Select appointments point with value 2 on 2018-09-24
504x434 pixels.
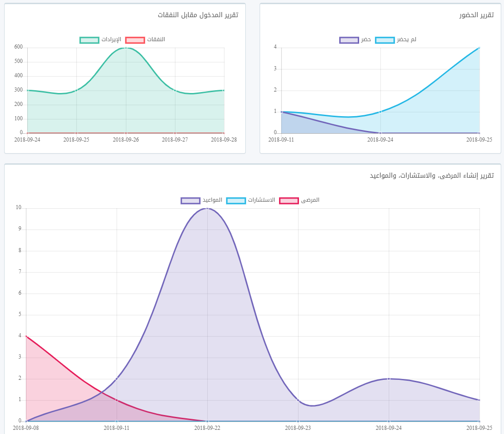(x=389, y=378)
